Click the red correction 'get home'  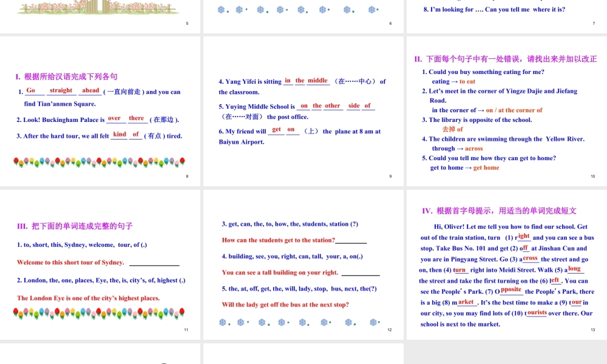coord(486,168)
